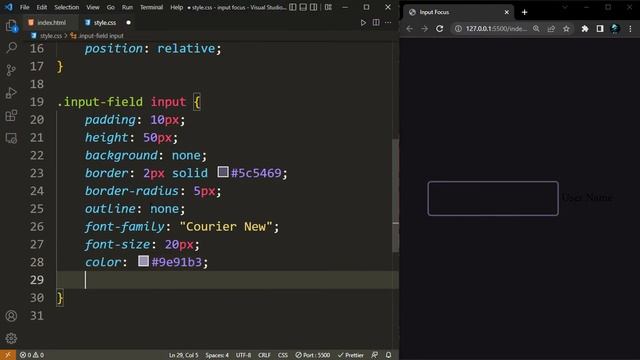The width and height of the screenshot is (640, 360).
Task: Toggle the bottom panel layout icon
Action: [x=303, y=7]
